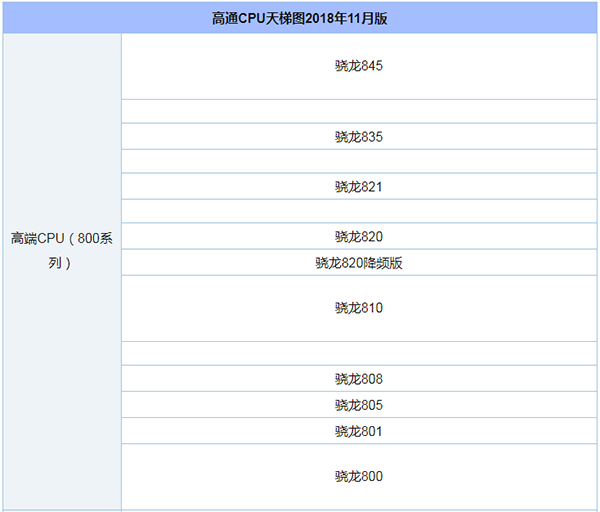Click the 骁龙808 entry
Image resolution: width=600 pixels, height=512 pixels.
pyautogui.click(x=359, y=379)
